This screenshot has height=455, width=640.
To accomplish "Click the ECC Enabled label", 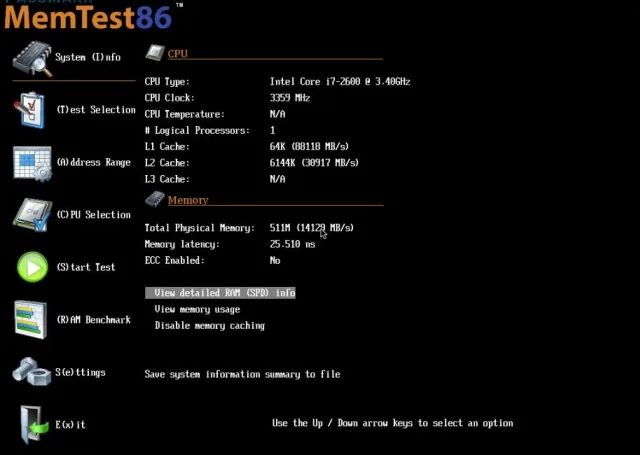I will pyautogui.click(x=175, y=260).
